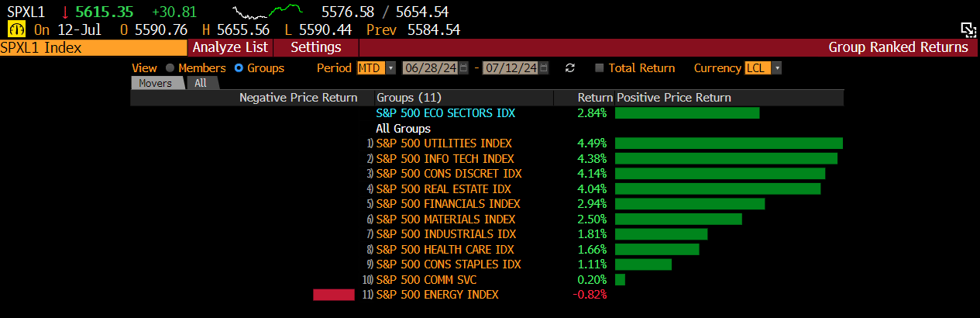Select S&P 500 REAL ESTATE IDX row

444,188
